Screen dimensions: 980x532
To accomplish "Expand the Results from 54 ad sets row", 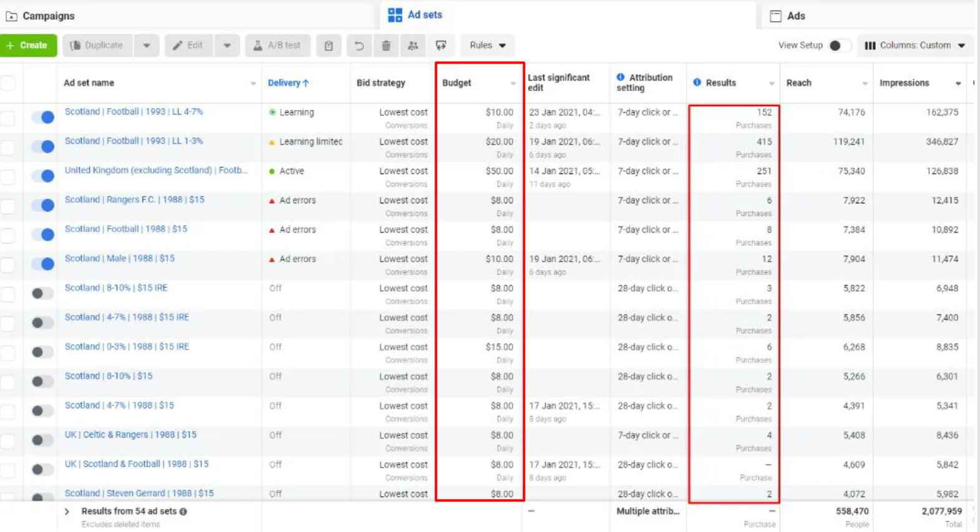I will [x=67, y=511].
